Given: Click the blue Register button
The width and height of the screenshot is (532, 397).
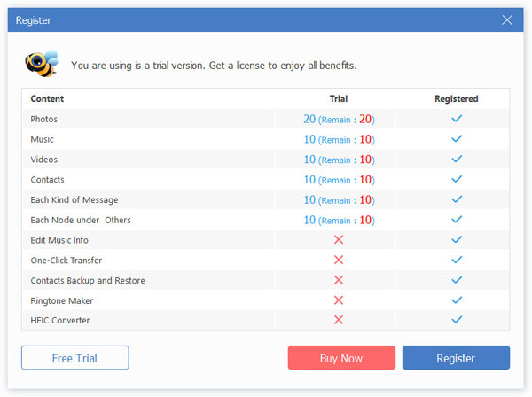Looking at the screenshot, I should pos(456,358).
